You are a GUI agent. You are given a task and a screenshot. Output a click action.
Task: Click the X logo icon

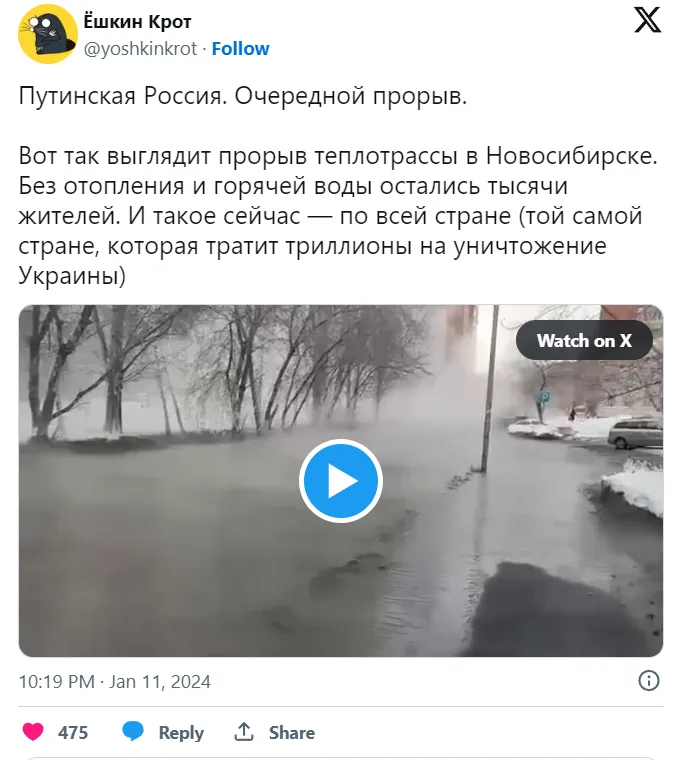(x=648, y=20)
